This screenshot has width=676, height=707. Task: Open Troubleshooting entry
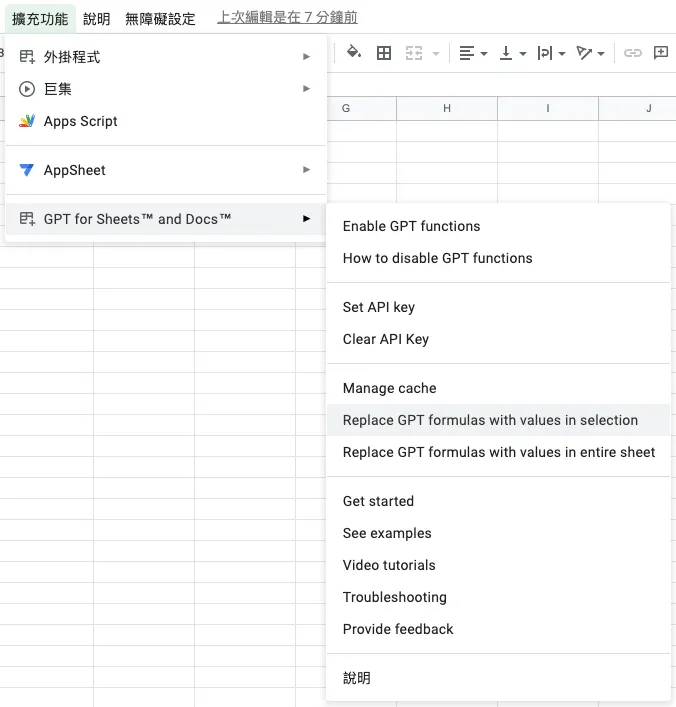coord(498,597)
